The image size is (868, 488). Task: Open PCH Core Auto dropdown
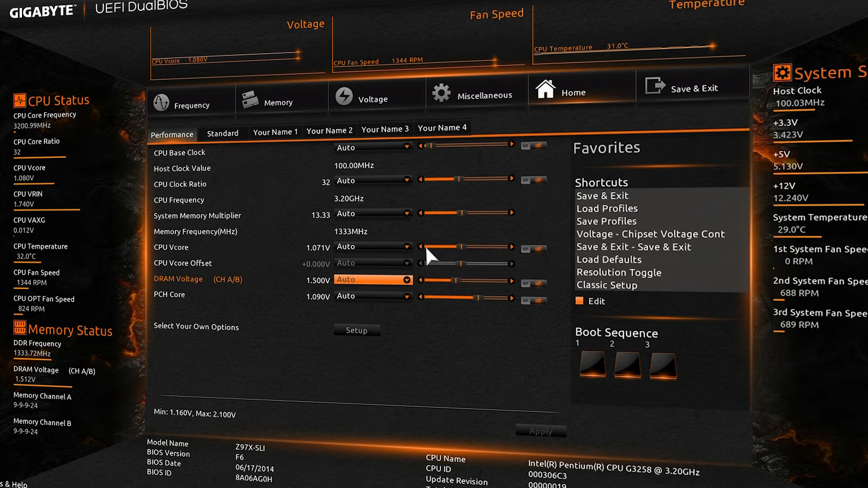[x=373, y=296]
